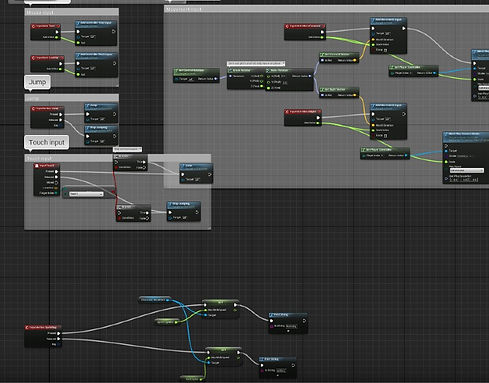The height and width of the screenshot is (383, 489).
Task: Click the Pressed exec pin on InputAction Jump
Action: click(x=61, y=114)
